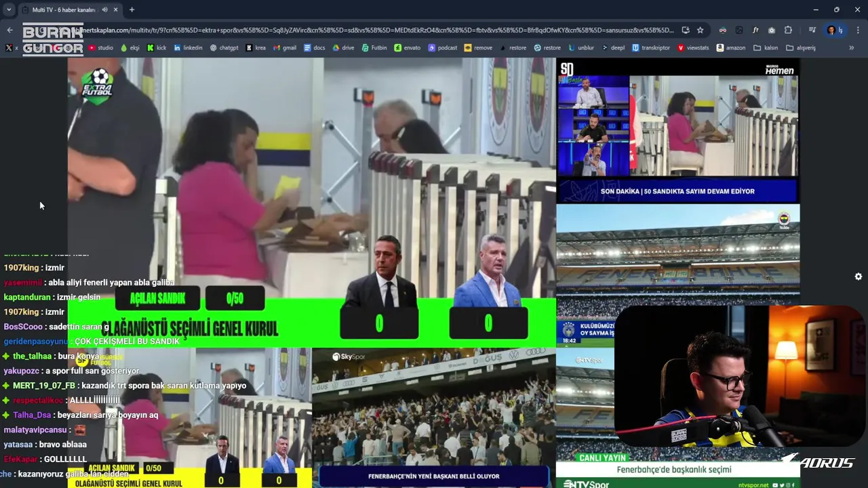
Task: Open the gmail bookmark
Action: tap(285, 48)
